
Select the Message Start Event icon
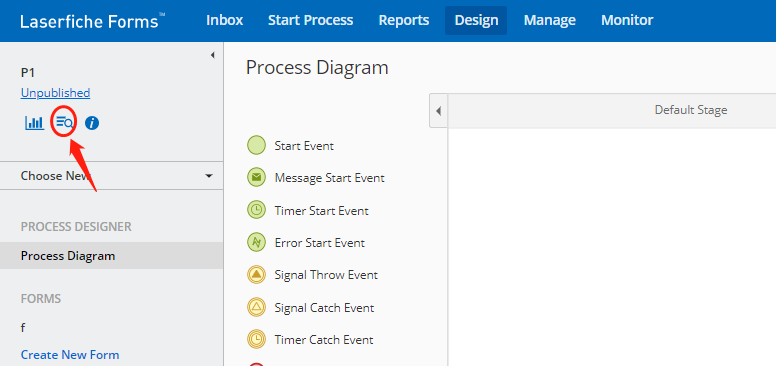point(256,178)
